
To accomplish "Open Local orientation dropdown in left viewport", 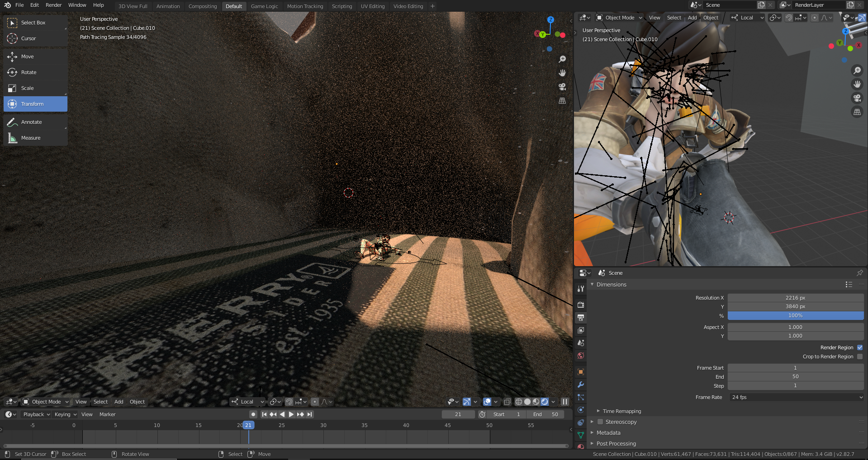I will 247,402.
